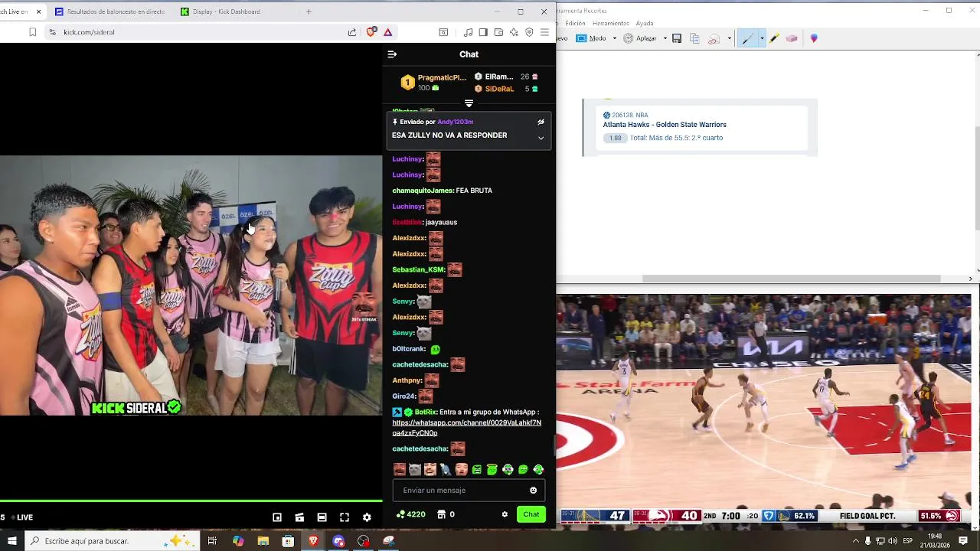Screen dimensions: 980x551
Task: Expand the Modo dropdown arrow
Action: tap(614, 38)
